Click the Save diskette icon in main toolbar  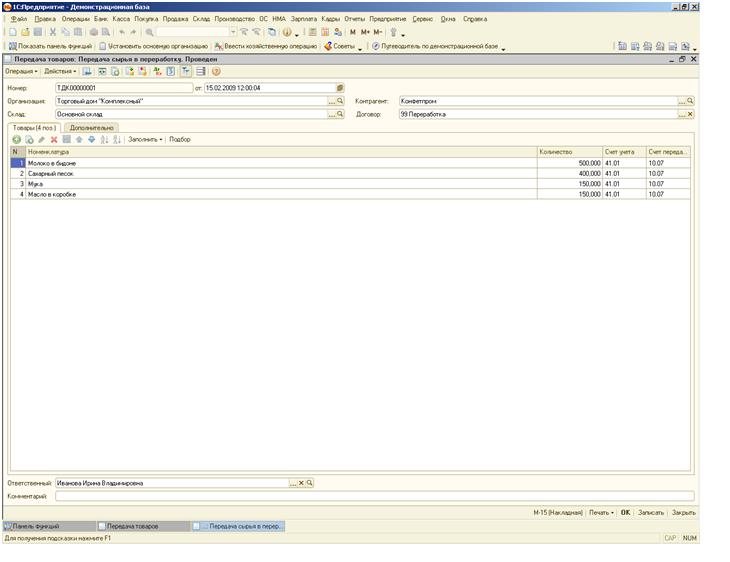pyautogui.click(x=38, y=32)
